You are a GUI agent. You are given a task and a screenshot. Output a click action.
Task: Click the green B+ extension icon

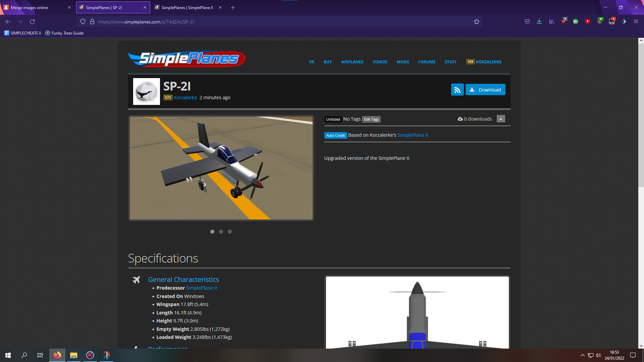pos(576,22)
